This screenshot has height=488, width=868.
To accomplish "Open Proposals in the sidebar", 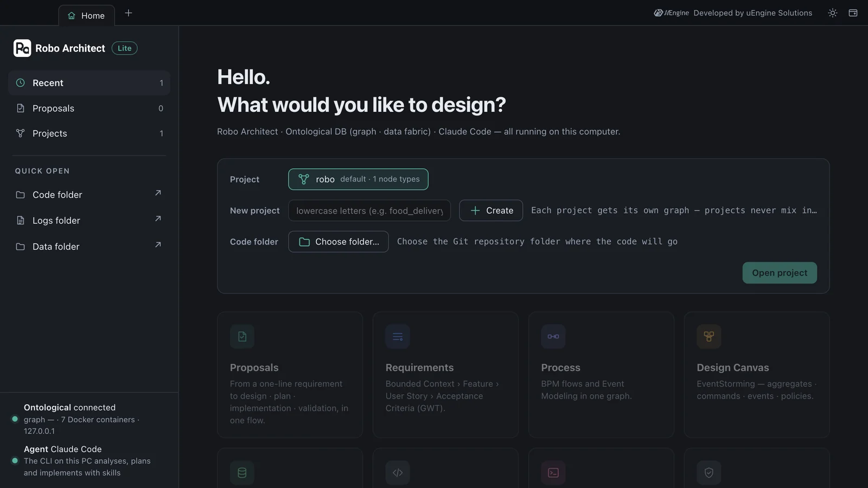I will coord(89,108).
